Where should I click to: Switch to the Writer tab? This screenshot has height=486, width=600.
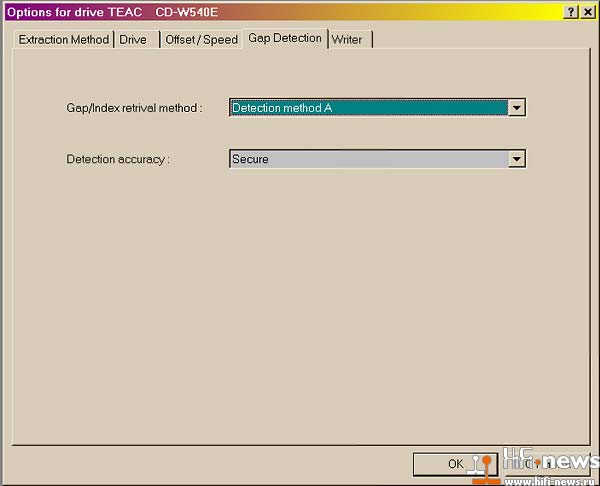coord(350,40)
